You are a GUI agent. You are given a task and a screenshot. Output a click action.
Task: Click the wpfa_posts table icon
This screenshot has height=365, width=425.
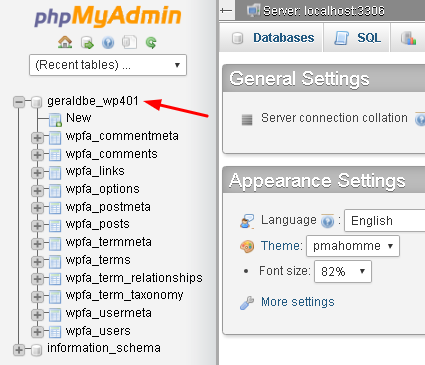point(55,226)
